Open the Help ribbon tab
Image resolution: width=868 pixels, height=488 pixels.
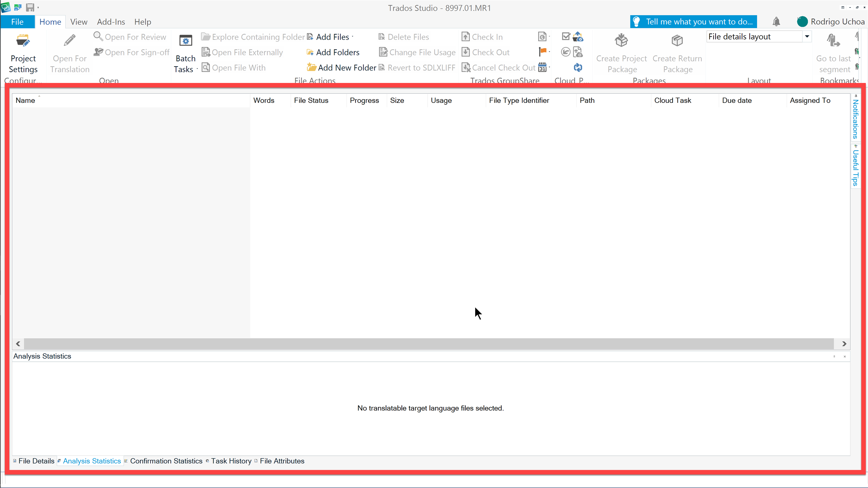tap(142, 22)
